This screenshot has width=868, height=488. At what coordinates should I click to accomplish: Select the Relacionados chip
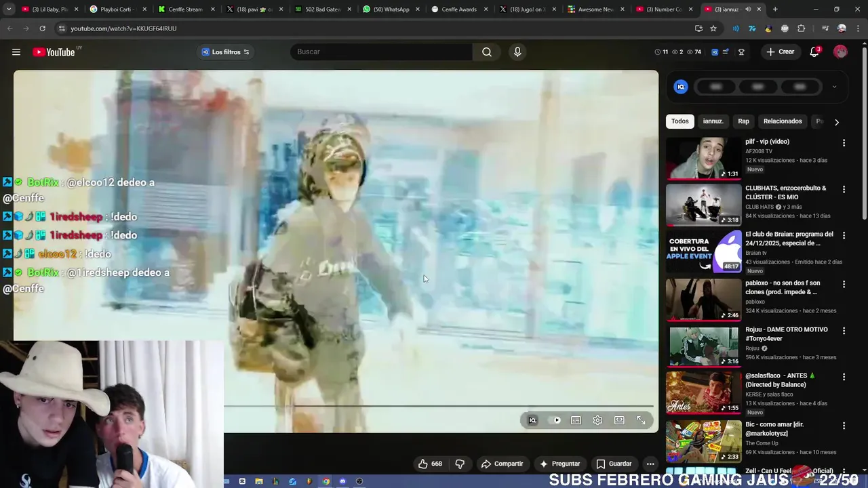point(783,121)
